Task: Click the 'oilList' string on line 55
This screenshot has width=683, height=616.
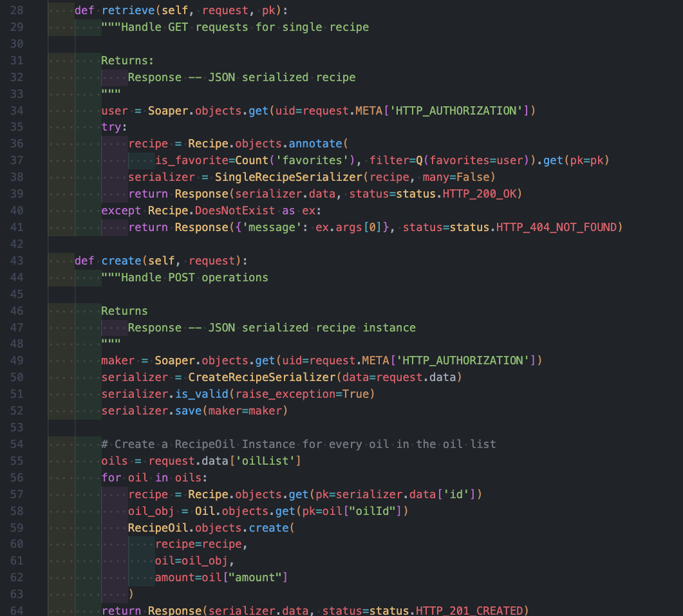Action: [x=265, y=460]
